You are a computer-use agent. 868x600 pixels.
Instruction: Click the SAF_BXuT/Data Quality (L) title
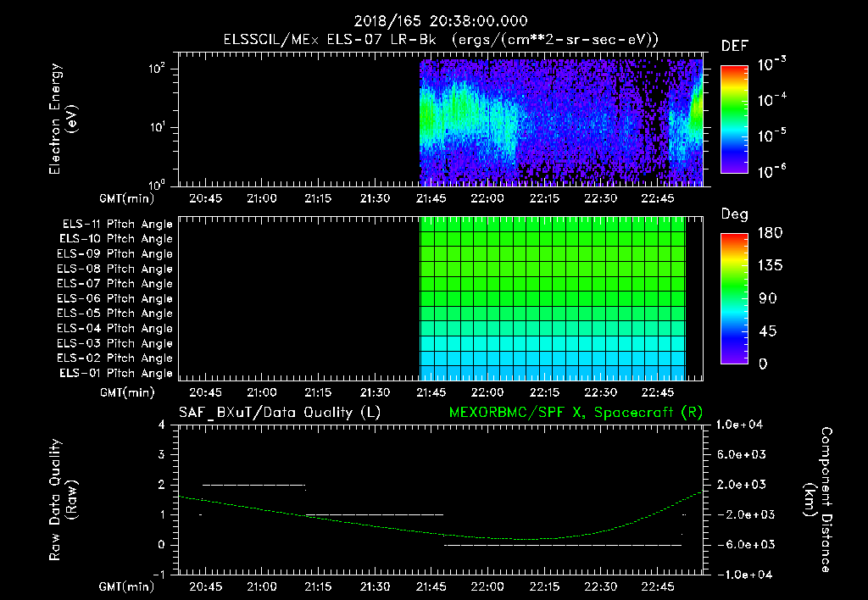click(280, 413)
